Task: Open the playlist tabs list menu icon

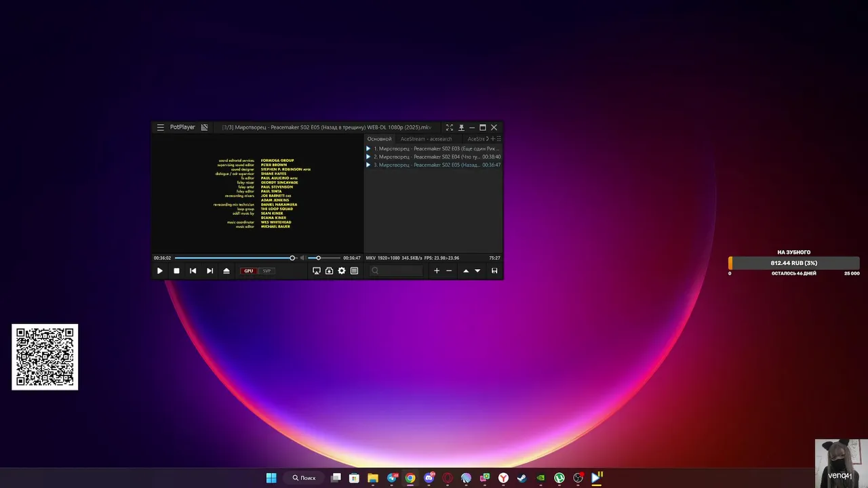Action: pos(499,139)
